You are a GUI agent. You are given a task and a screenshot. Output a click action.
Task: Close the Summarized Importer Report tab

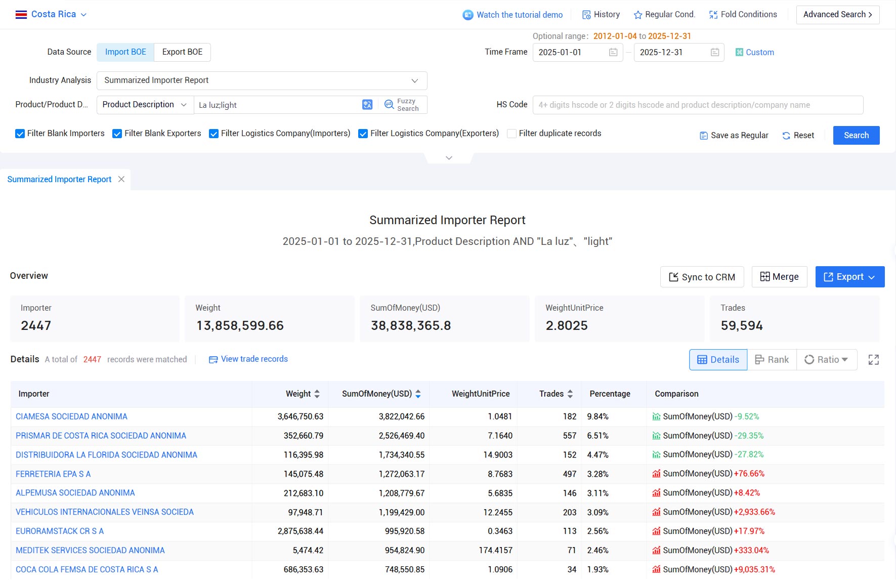(x=121, y=179)
